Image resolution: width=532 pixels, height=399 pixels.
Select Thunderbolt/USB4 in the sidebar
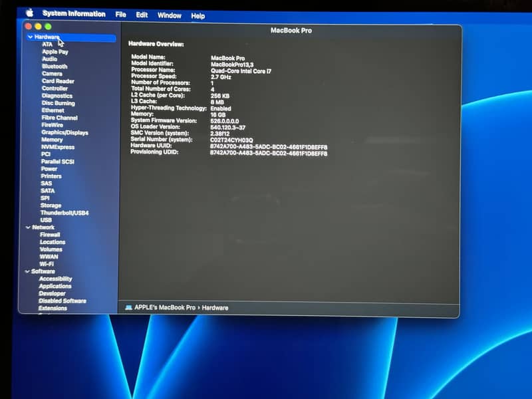tap(65, 213)
